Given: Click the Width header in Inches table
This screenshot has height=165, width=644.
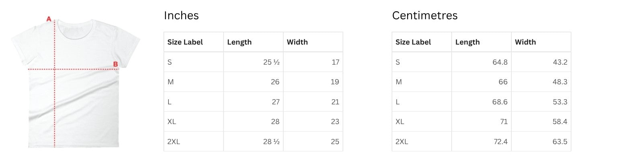Looking at the screenshot, I should [313, 42].
